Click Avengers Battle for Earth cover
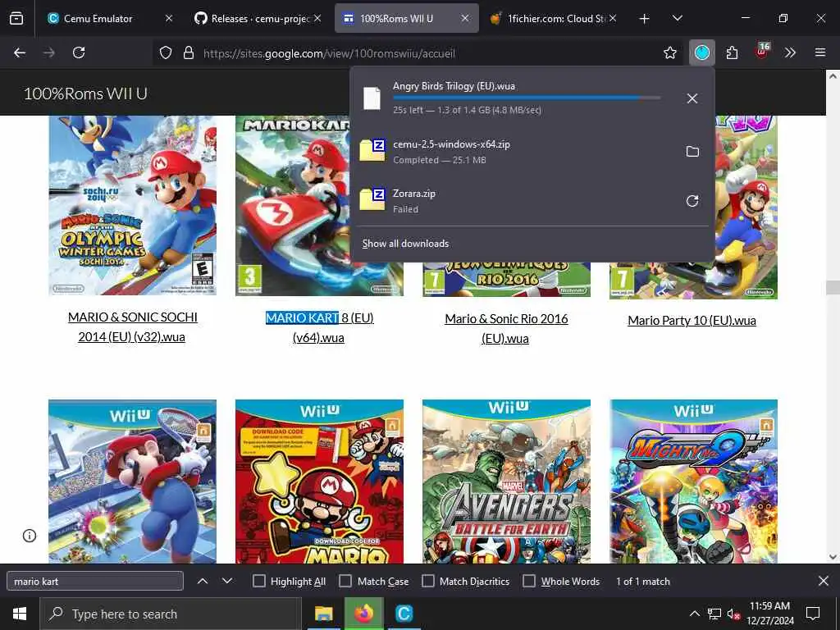 [506, 481]
